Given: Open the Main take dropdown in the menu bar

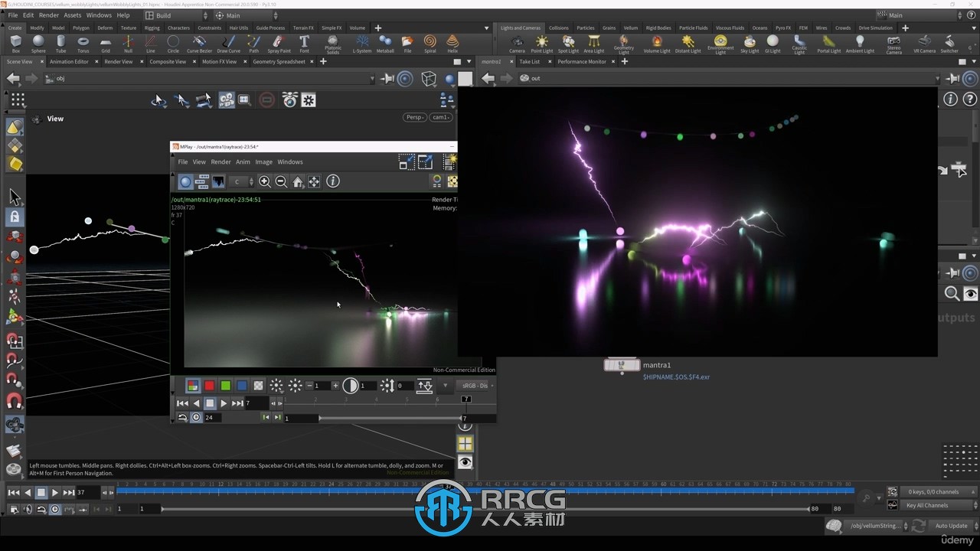Looking at the screenshot, I should pos(246,15).
